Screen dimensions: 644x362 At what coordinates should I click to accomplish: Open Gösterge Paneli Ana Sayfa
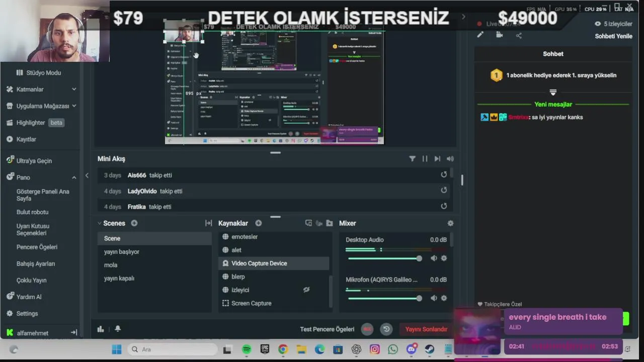43,195
